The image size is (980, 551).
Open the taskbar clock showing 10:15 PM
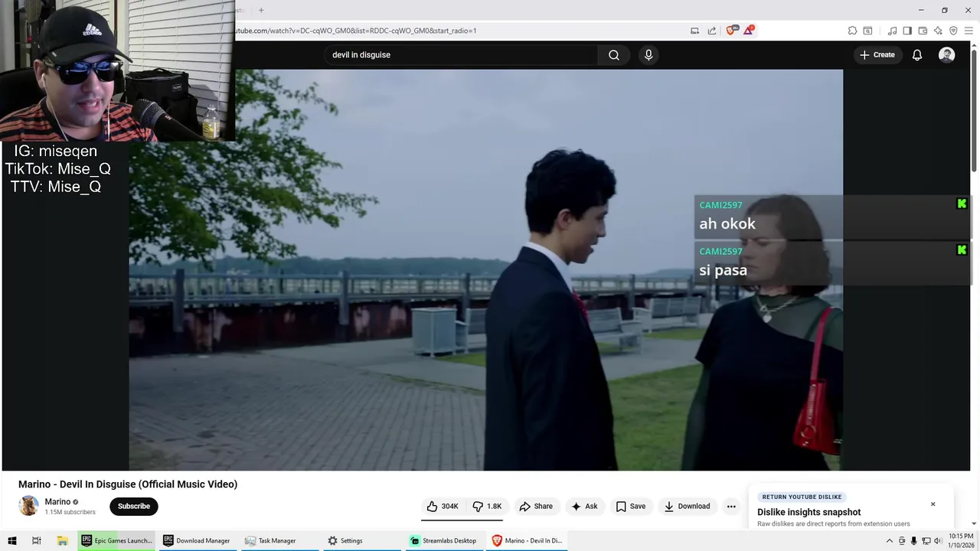[961, 541]
